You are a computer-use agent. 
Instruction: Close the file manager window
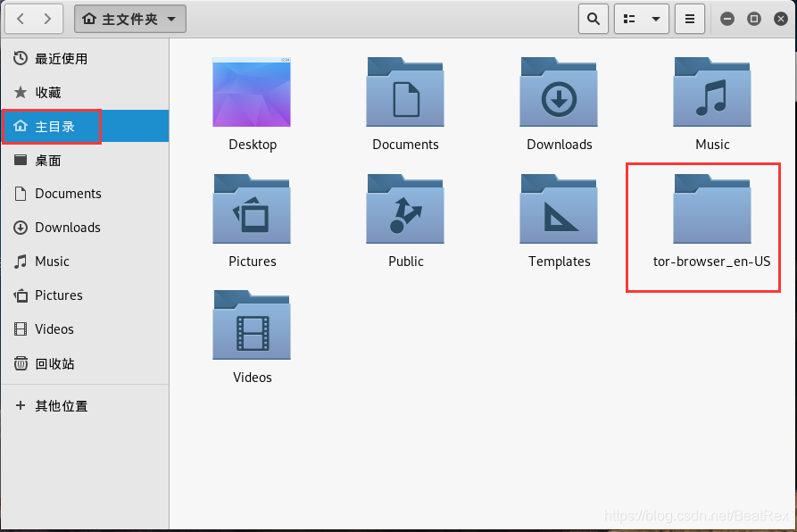[781, 19]
